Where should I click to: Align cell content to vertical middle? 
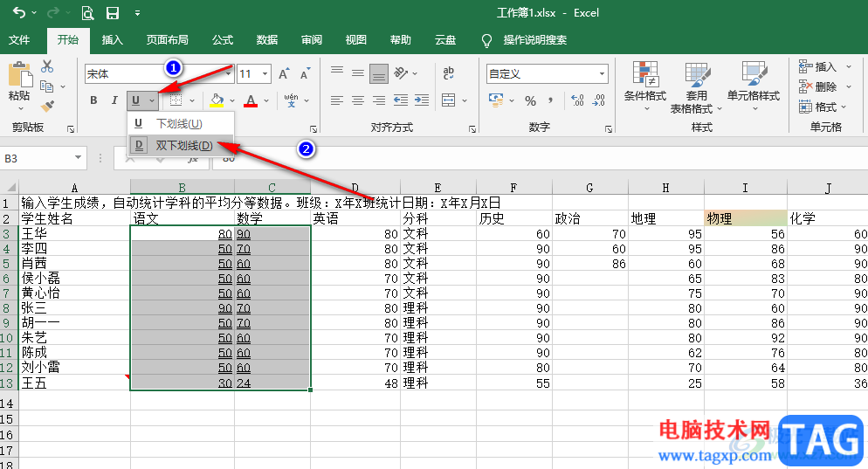[x=358, y=73]
